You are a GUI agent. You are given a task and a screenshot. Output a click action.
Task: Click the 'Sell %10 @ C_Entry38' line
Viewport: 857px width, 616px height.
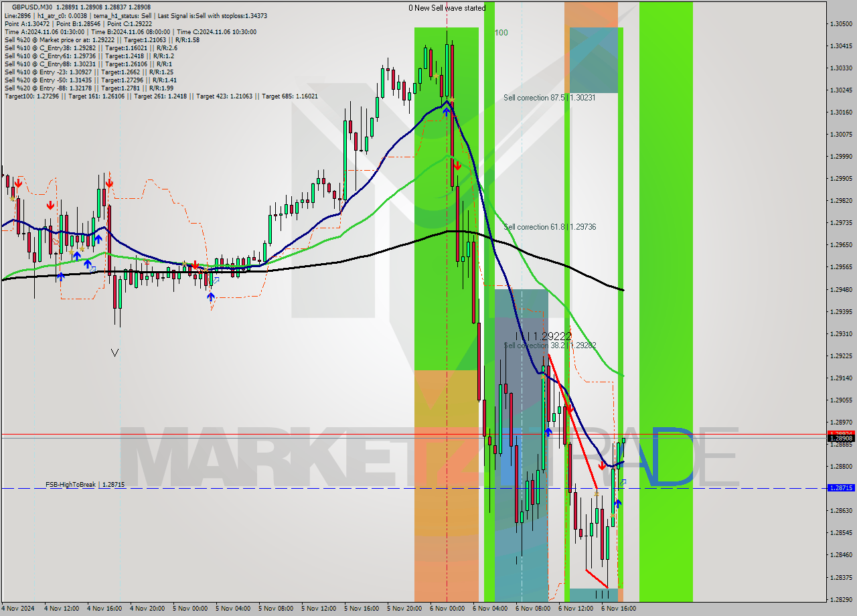point(90,48)
